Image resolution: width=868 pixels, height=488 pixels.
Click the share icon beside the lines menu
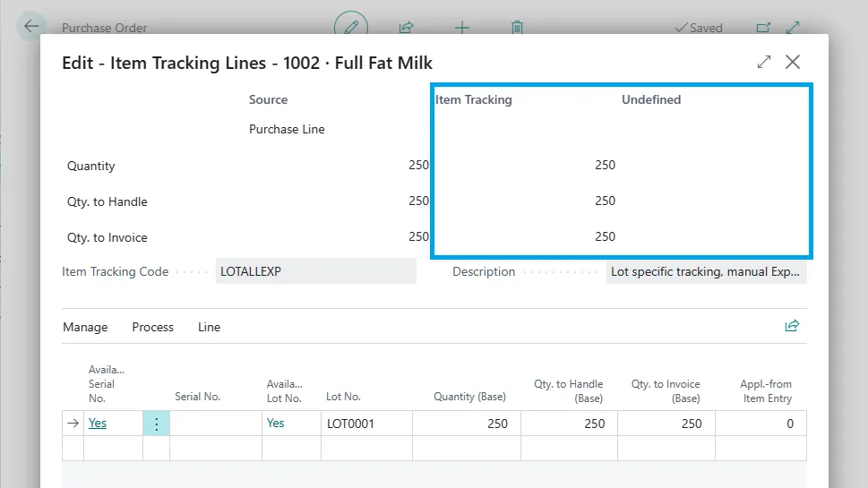792,326
